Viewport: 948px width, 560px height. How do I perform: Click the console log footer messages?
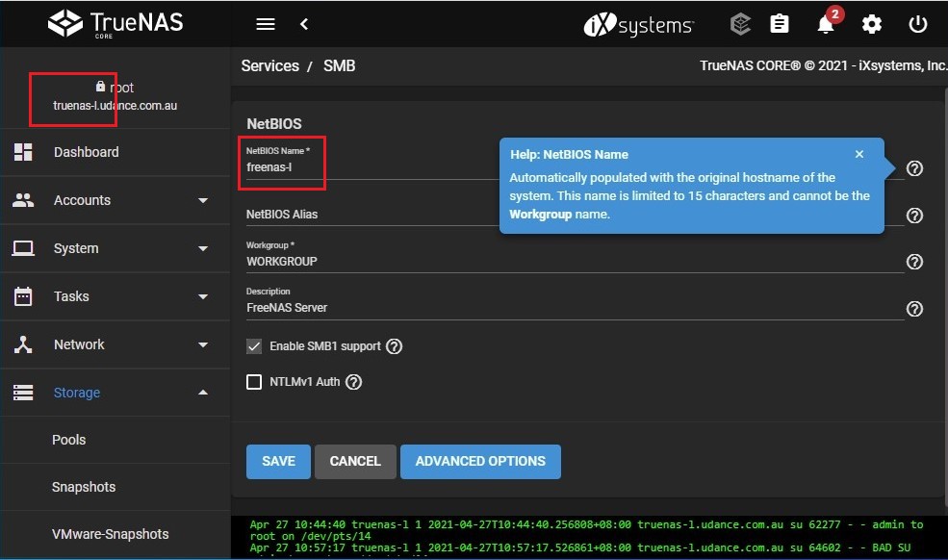(589, 536)
